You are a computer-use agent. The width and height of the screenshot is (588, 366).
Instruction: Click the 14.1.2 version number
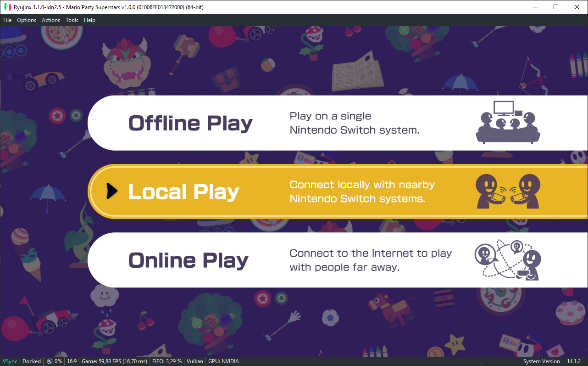point(574,361)
